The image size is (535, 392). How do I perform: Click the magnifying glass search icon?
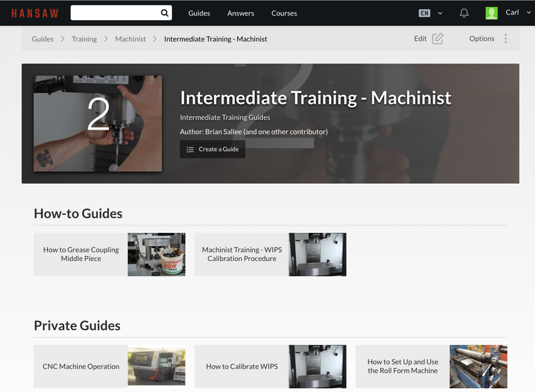pyautogui.click(x=165, y=13)
